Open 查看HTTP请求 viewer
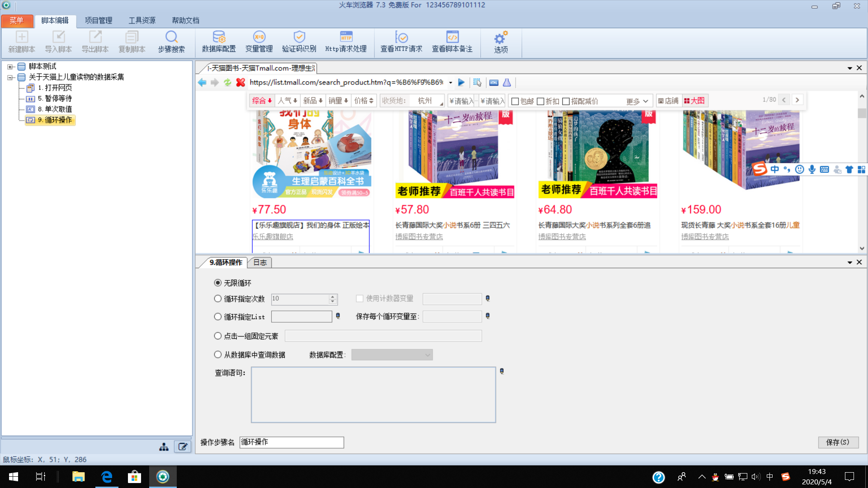The height and width of the screenshot is (488, 868). pos(401,42)
